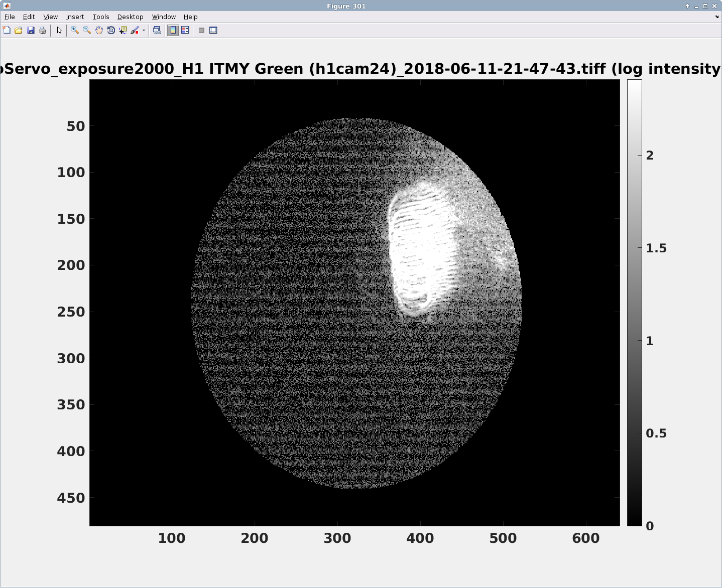
Task: Click y-axis tick label 250
Action: coord(71,312)
